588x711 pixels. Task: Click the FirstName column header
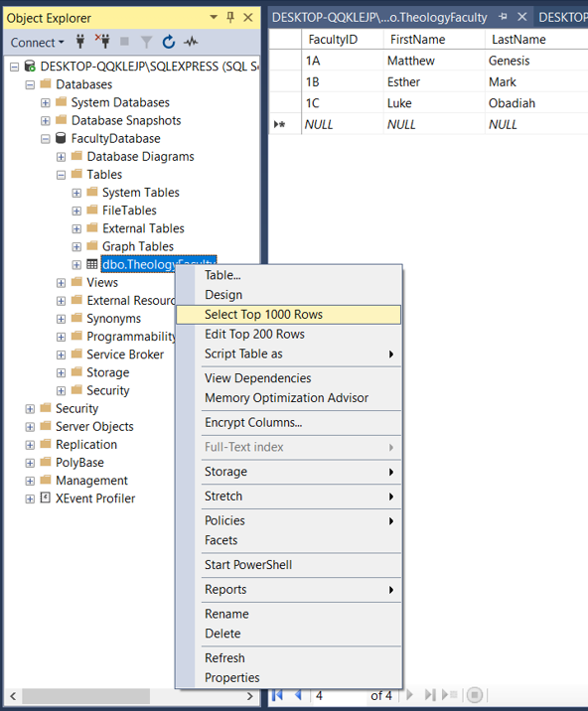tap(434, 40)
